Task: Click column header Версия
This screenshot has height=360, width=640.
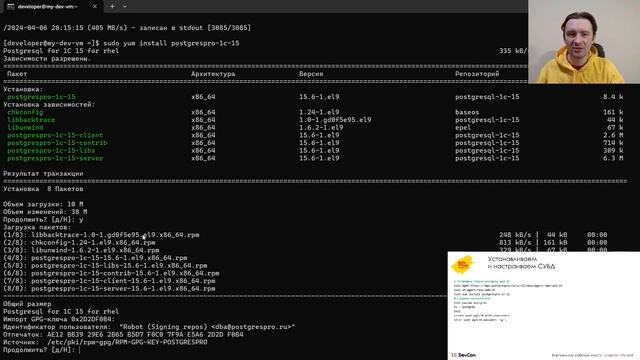Action: click(x=311, y=74)
